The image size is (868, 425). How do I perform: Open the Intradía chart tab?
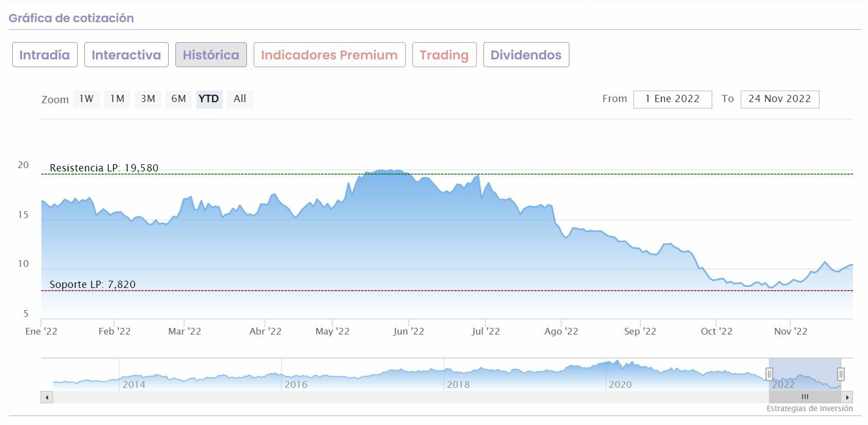click(x=45, y=55)
